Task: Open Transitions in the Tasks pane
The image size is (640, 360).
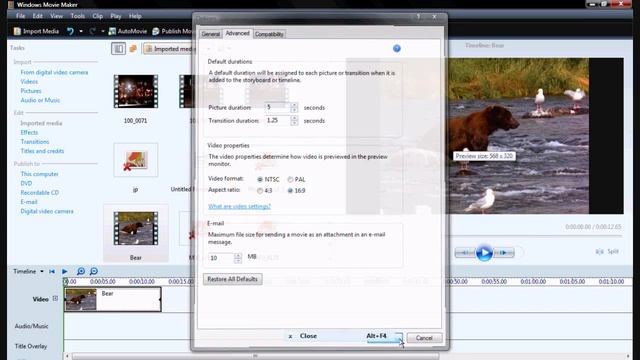Action: pyautogui.click(x=35, y=142)
